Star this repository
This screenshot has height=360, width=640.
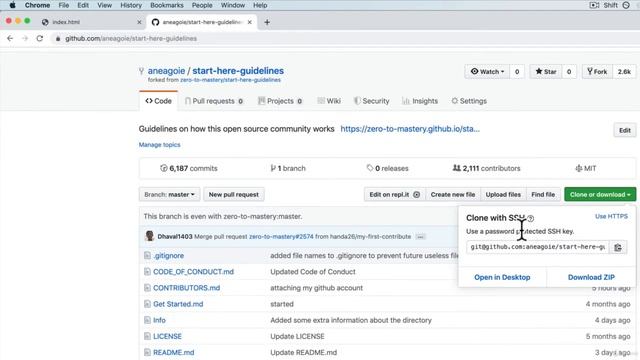point(546,71)
